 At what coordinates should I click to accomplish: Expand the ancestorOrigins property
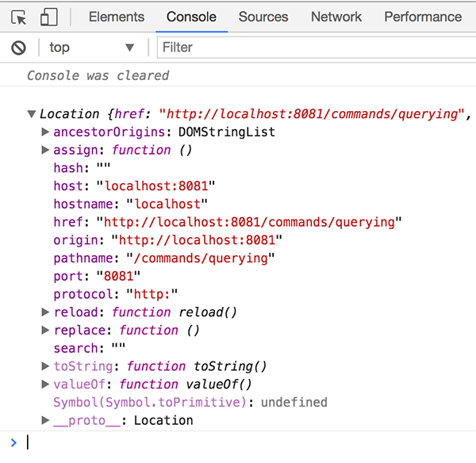coord(45,132)
